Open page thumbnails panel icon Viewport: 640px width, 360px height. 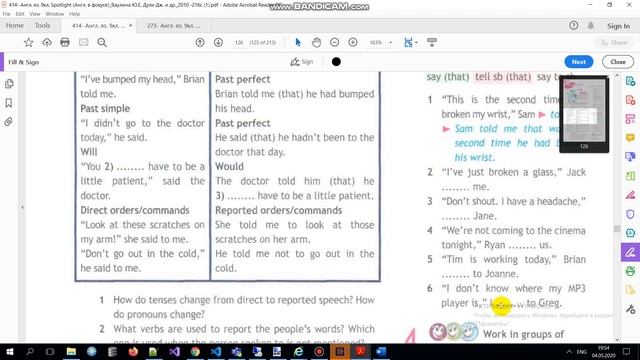point(9,84)
